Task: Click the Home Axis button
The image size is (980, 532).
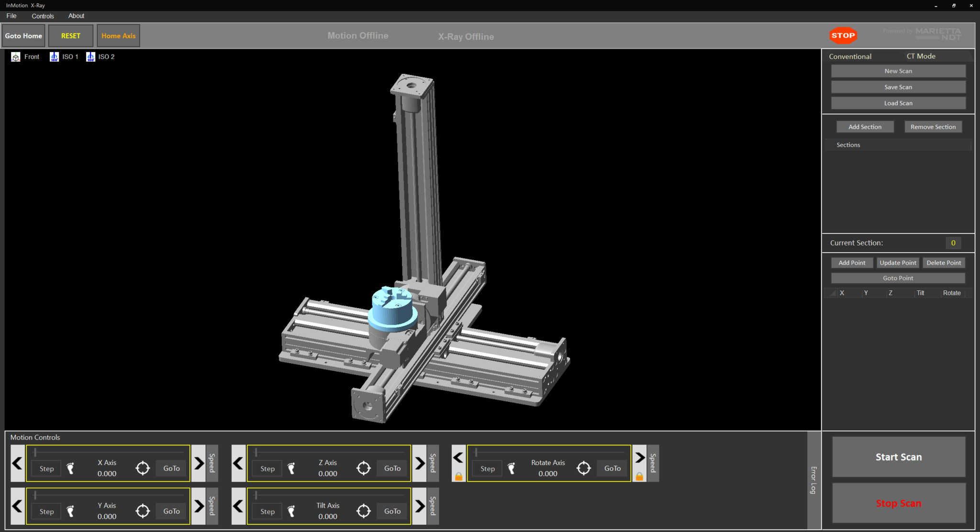Action: click(118, 36)
